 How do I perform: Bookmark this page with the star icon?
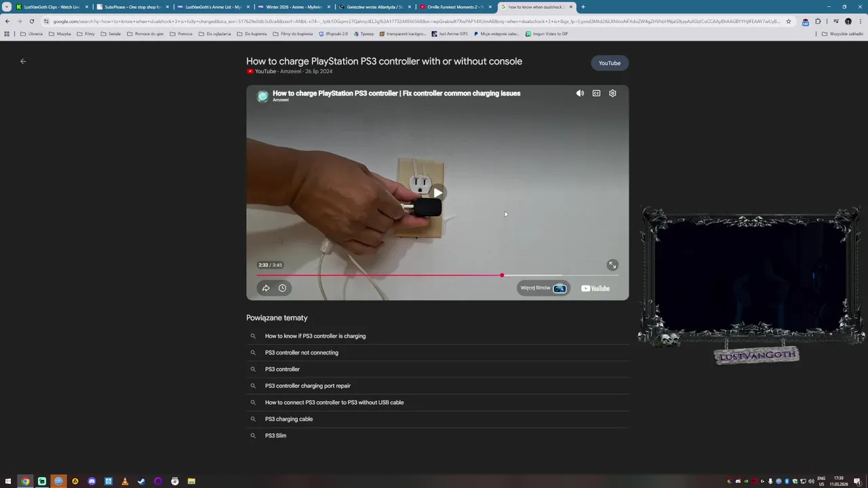[789, 21]
